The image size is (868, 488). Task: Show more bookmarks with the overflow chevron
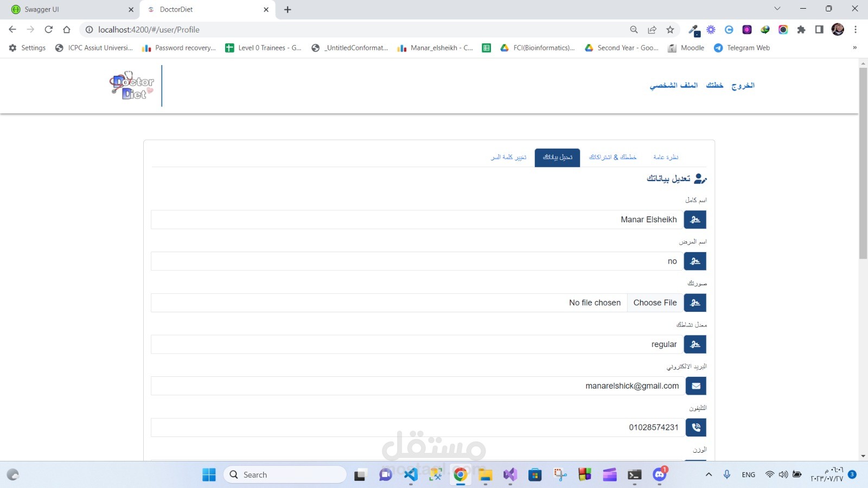pos(854,48)
